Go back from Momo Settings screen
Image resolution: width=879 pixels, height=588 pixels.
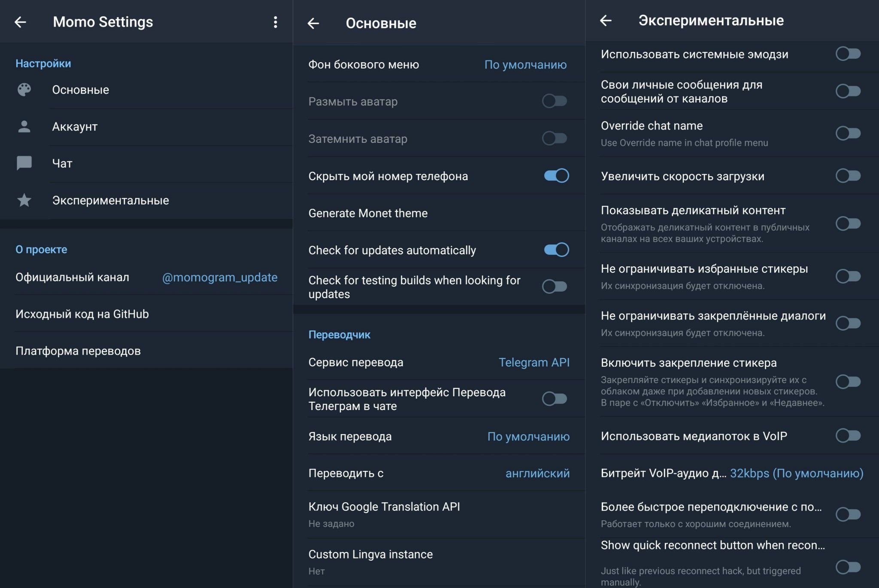20,22
